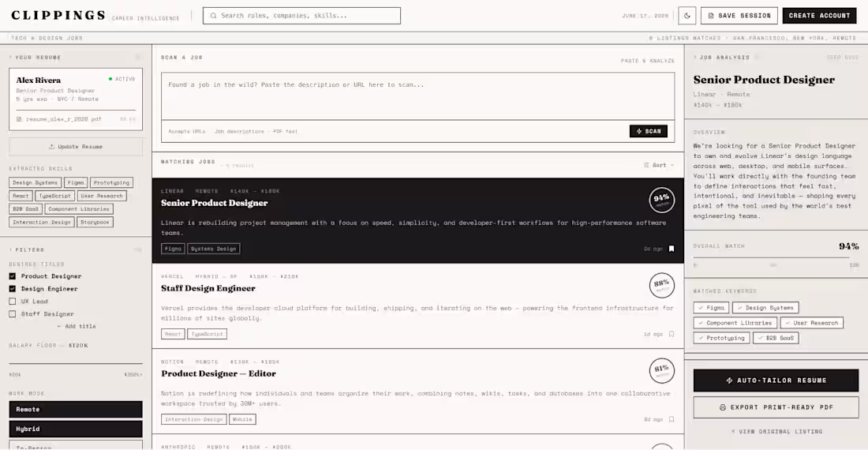Click the 94% match circle badge
Screen dimensions: 868x450
pos(661,200)
